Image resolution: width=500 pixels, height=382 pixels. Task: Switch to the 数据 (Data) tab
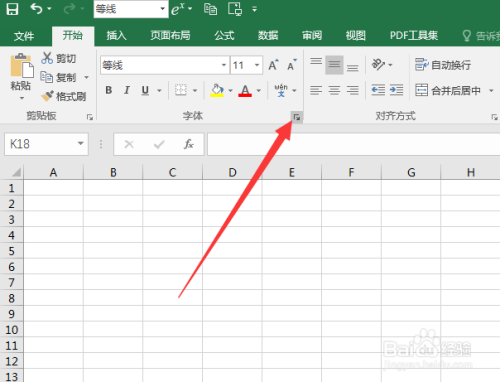coord(268,35)
